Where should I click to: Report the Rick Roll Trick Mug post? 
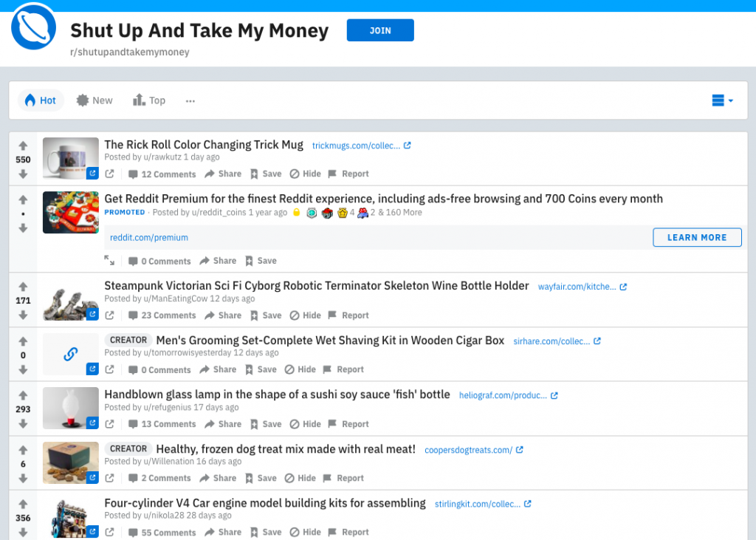[348, 174]
